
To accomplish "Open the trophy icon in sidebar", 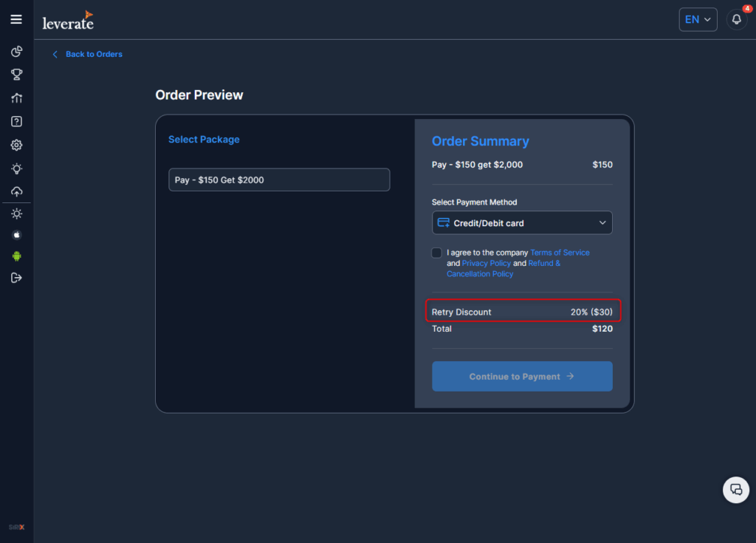I will pos(16,75).
